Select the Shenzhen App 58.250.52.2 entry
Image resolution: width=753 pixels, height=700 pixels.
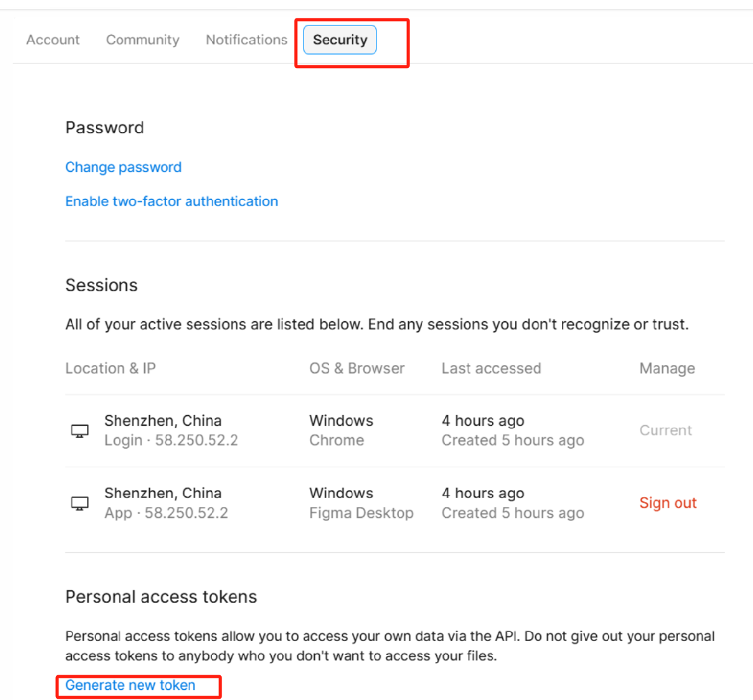[x=166, y=503]
